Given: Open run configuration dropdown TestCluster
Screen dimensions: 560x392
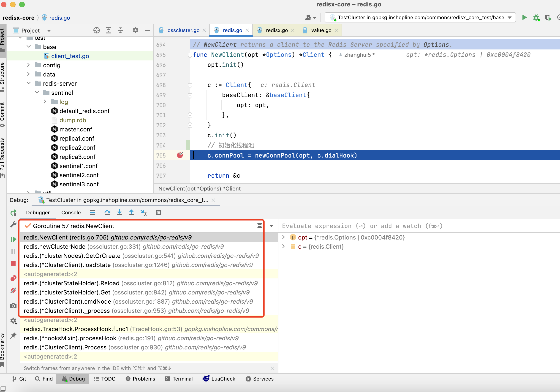Looking at the screenshot, I should pyautogui.click(x=421, y=18).
